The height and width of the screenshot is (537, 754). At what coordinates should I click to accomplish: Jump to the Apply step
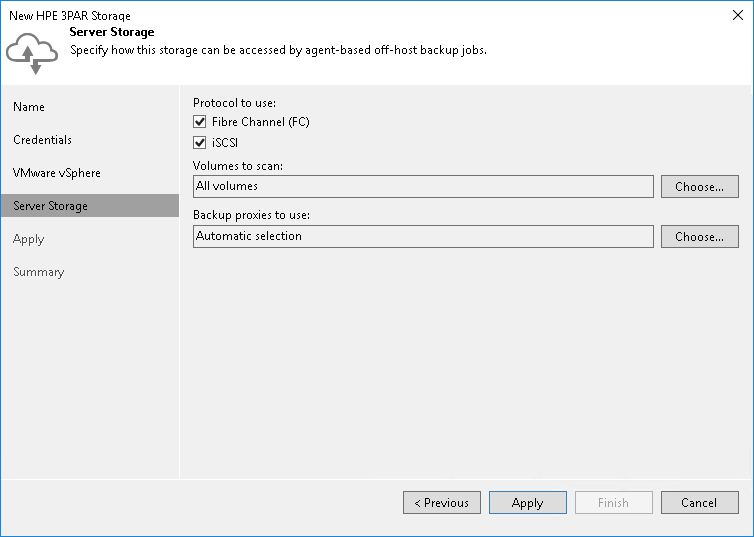(29, 239)
